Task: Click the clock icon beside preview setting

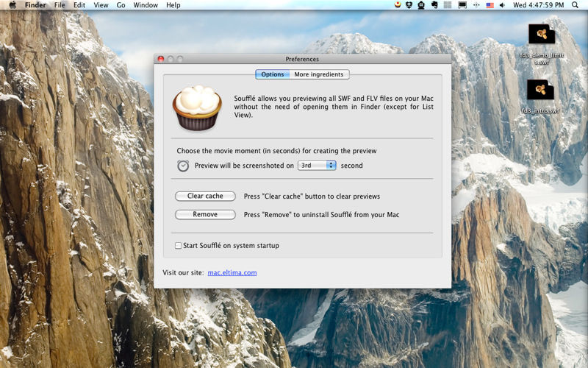Action: click(x=183, y=166)
